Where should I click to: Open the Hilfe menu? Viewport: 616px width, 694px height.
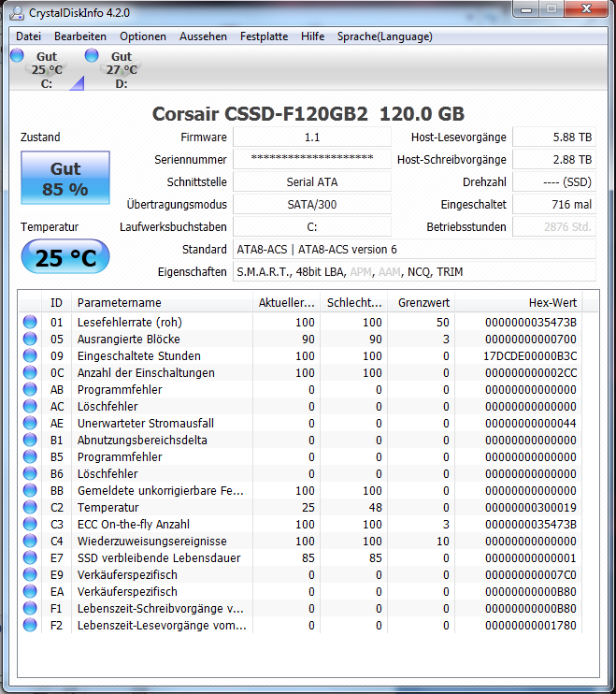(312, 36)
